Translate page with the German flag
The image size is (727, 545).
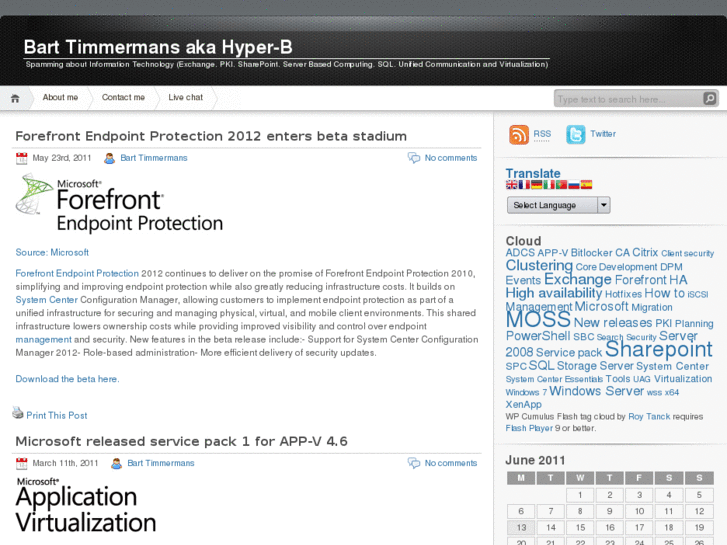(x=536, y=185)
